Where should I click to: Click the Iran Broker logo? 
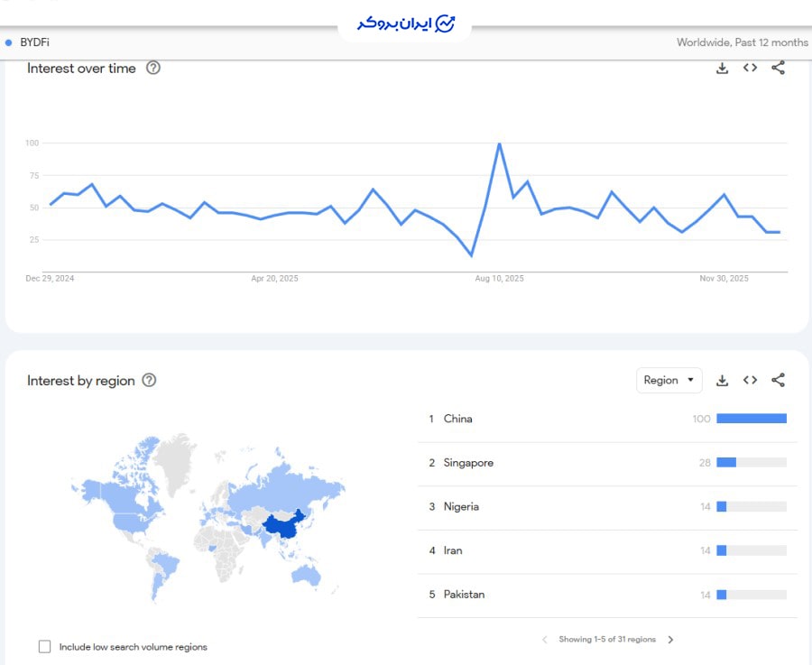(x=405, y=23)
